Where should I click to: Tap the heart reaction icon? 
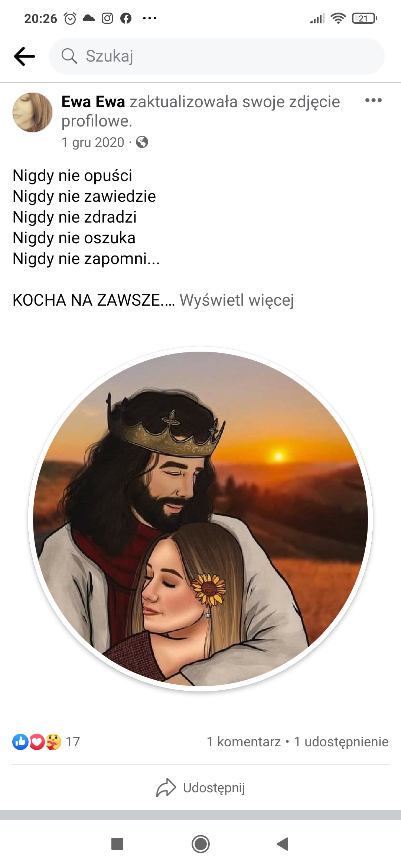(37, 742)
